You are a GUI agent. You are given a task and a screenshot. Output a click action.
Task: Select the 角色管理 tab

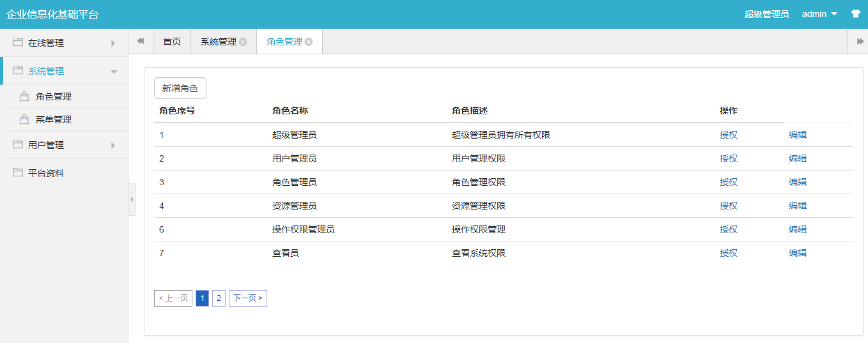[284, 42]
